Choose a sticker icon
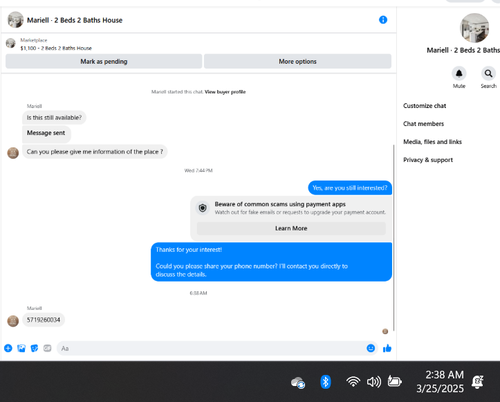The height and width of the screenshot is (402, 500). click(34, 348)
